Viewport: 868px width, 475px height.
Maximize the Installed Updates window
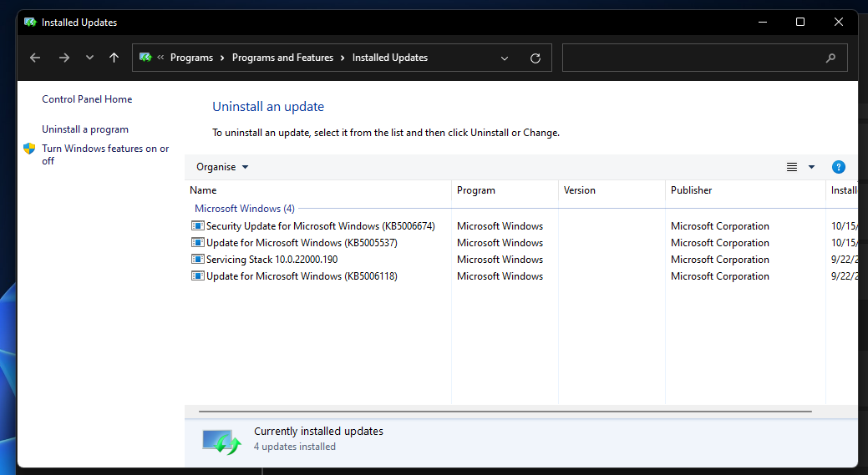click(799, 22)
